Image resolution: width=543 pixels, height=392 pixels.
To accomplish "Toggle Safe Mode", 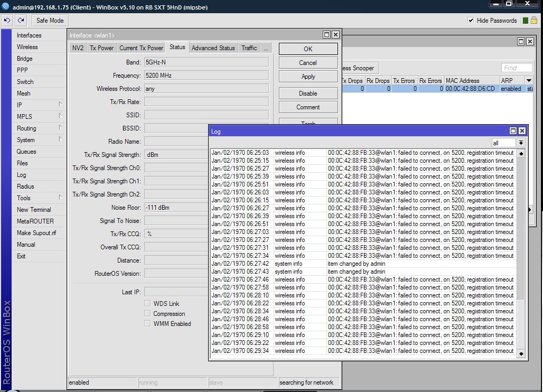I will pos(50,21).
